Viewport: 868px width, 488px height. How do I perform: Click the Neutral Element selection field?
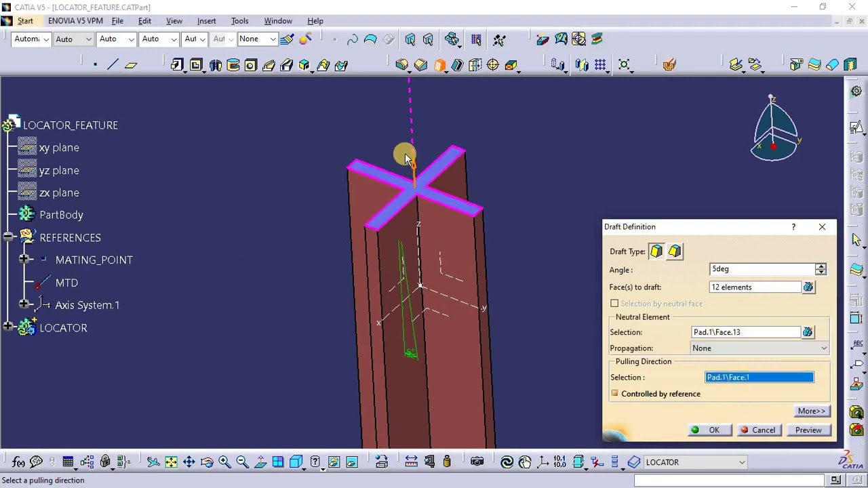click(746, 332)
